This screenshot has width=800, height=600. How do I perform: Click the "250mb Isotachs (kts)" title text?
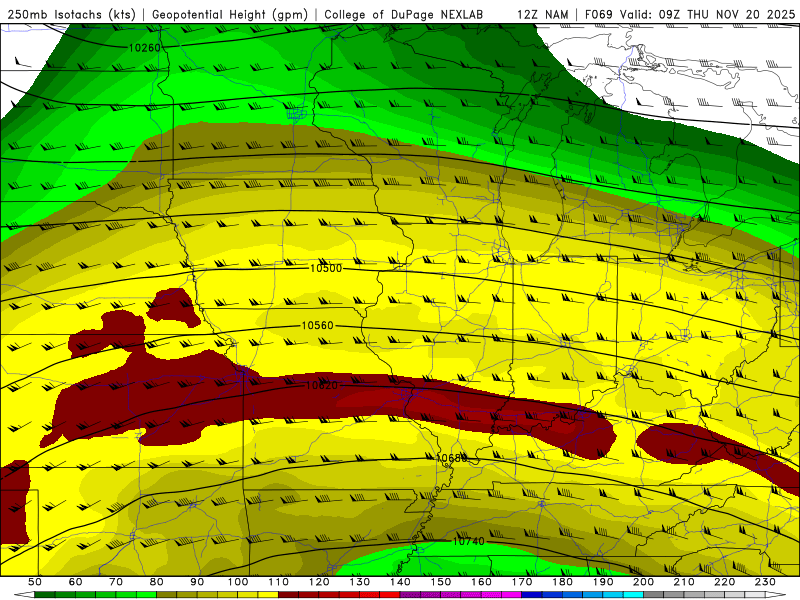coord(71,15)
